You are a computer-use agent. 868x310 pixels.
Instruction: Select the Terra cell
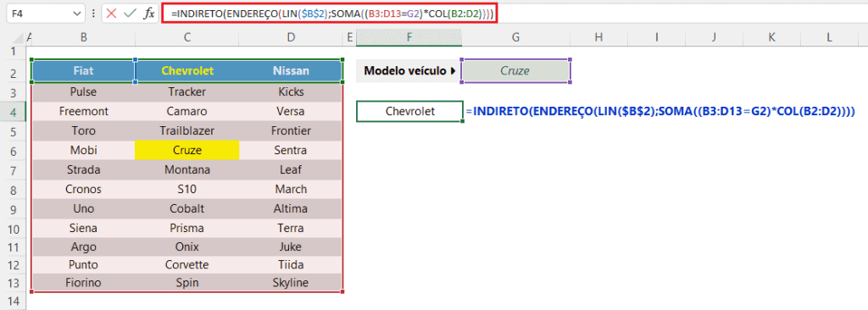[x=292, y=228]
